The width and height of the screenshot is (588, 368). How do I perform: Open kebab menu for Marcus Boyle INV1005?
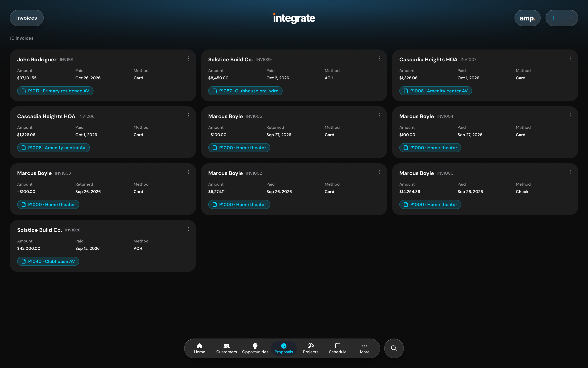(x=380, y=115)
